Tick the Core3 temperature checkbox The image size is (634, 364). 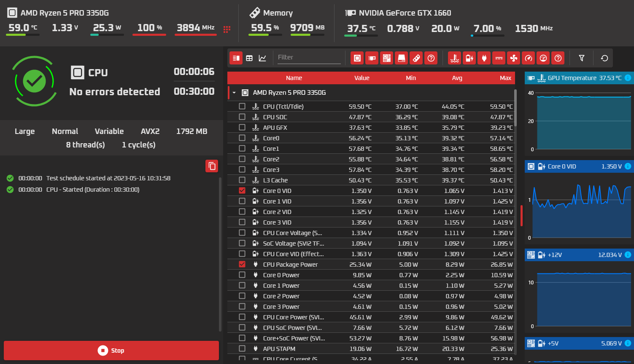242,169
